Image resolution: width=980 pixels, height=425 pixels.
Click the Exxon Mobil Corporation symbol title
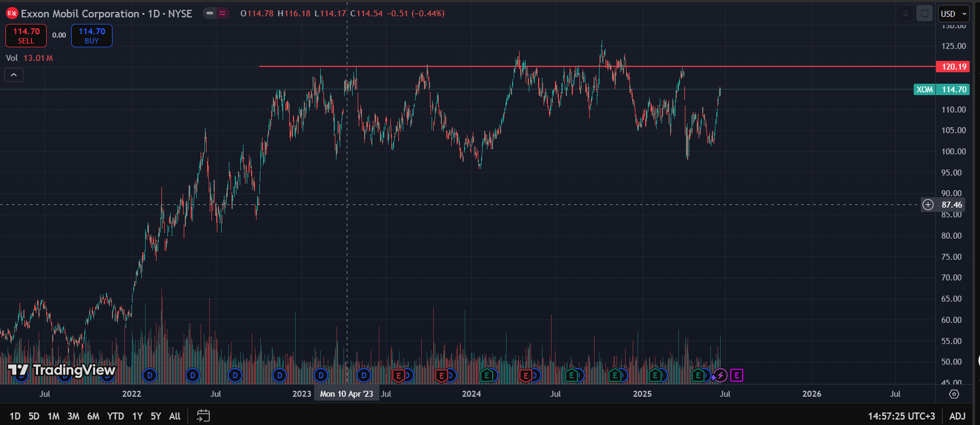pos(80,14)
